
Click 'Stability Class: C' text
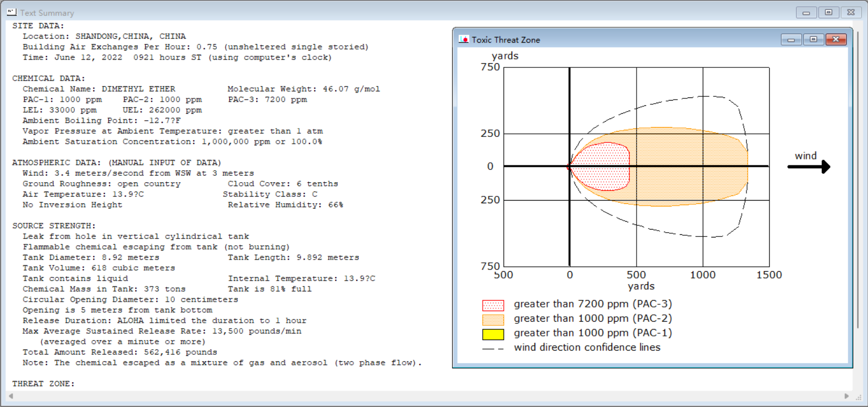(x=270, y=194)
